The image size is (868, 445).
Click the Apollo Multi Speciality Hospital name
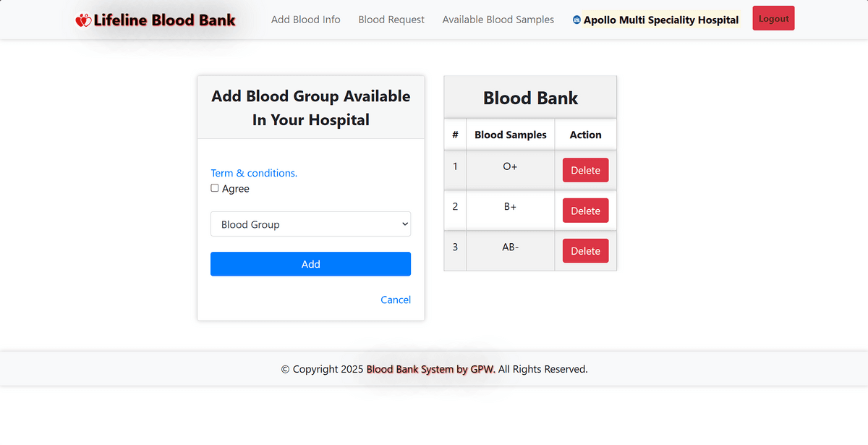pyautogui.click(x=661, y=20)
